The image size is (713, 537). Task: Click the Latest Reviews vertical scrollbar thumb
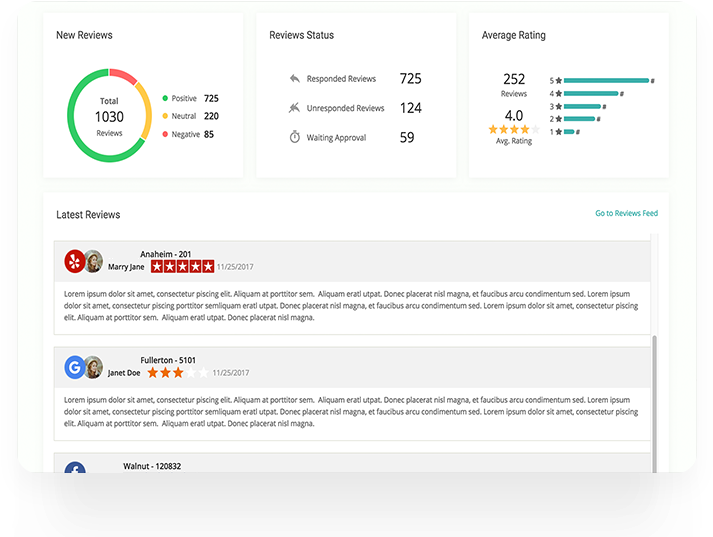[654, 404]
